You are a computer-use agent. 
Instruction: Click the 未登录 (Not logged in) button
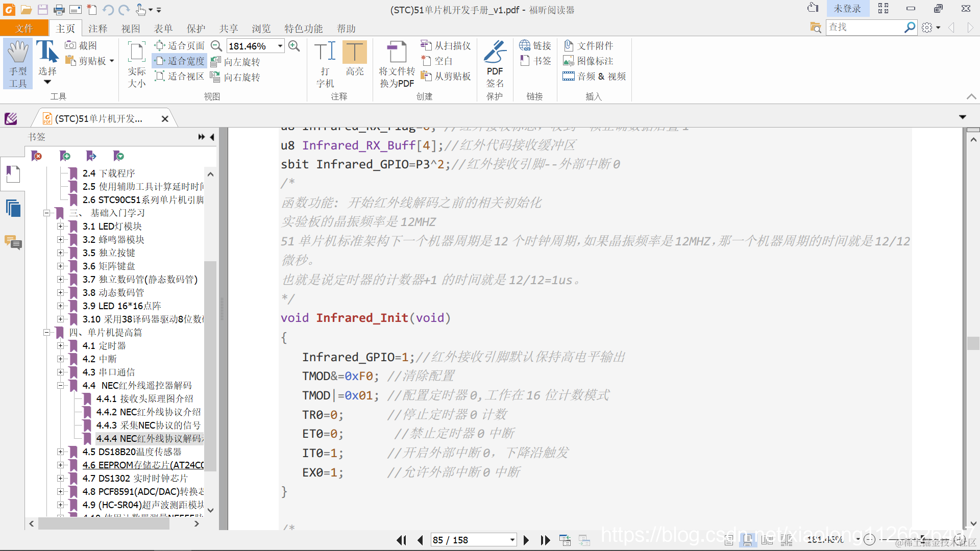(x=847, y=9)
